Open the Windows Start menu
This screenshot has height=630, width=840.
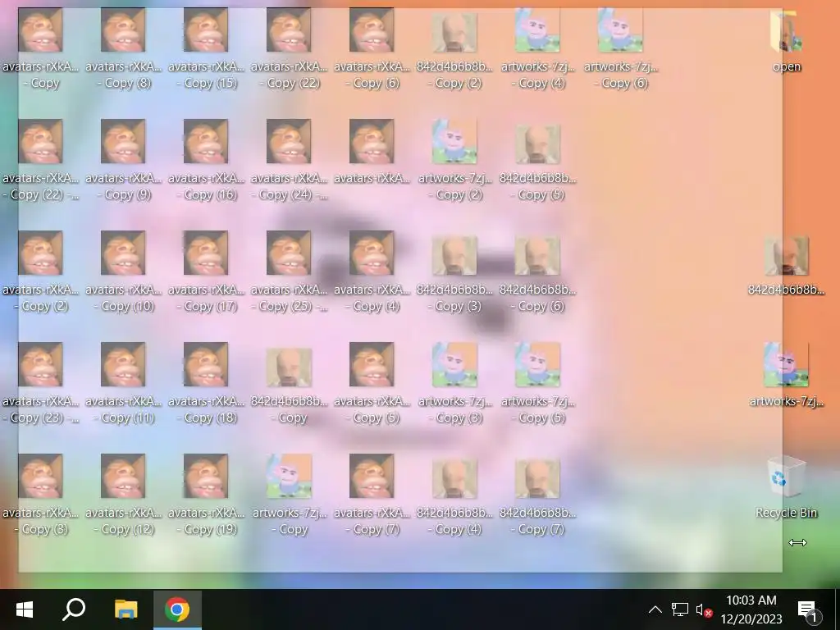pyautogui.click(x=25, y=609)
